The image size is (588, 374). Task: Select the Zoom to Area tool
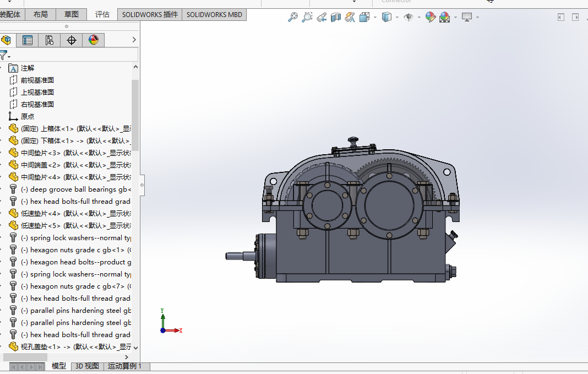tap(307, 17)
